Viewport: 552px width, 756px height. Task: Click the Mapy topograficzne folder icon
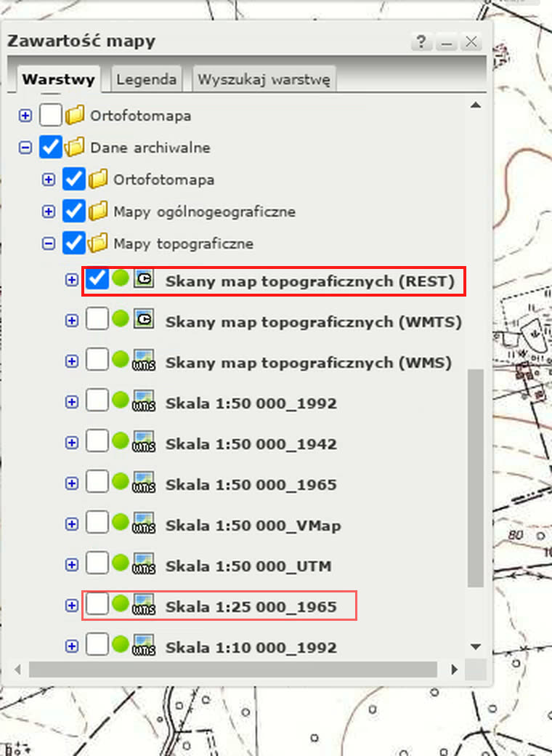click(x=98, y=243)
